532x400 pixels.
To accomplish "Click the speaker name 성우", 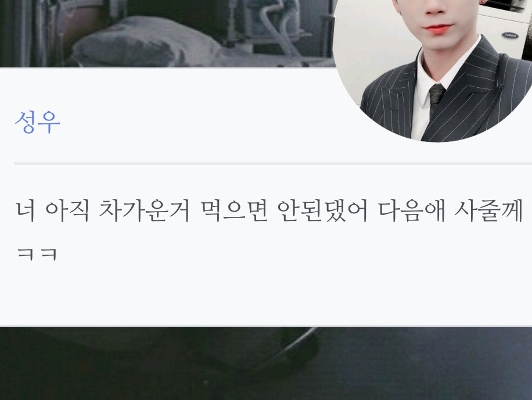I will [37, 122].
